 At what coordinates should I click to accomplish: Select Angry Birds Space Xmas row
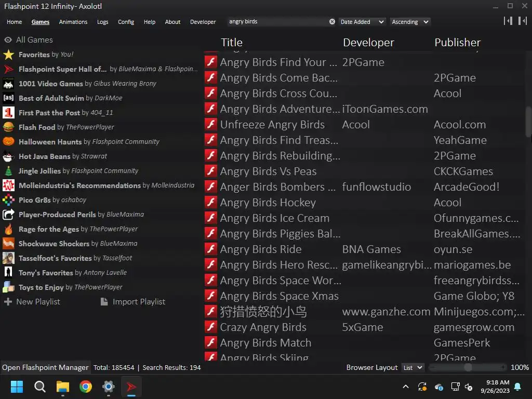click(365, 296)
